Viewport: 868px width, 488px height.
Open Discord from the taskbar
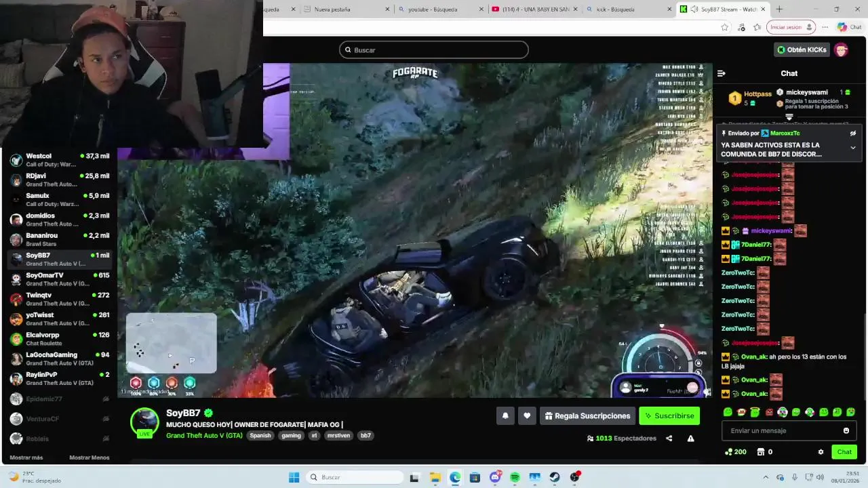[495, 477]
